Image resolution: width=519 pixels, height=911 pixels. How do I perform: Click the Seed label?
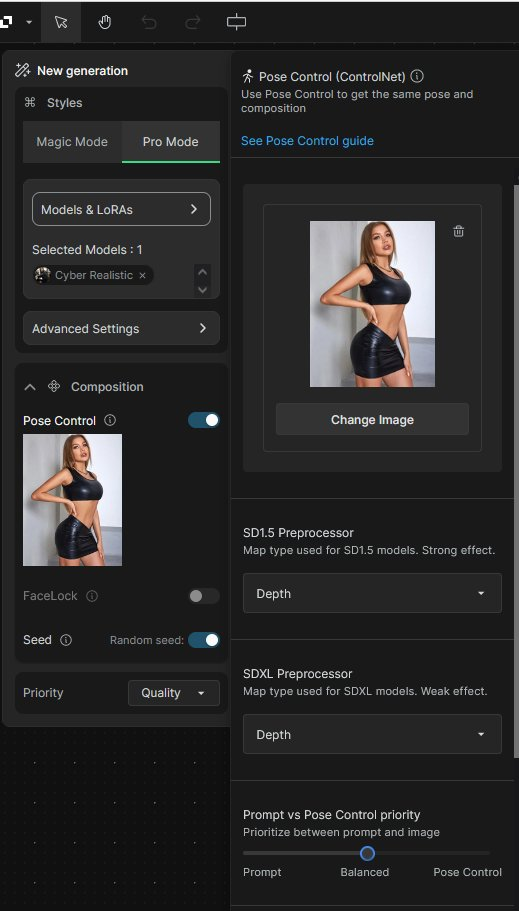point(37,640)
